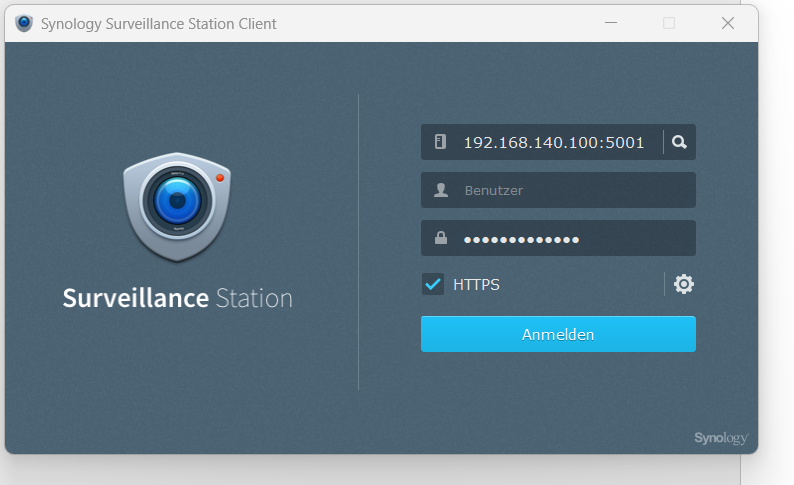794x485 pixels.
Task: Click the Anmelden button
Action: coord(558,334)
